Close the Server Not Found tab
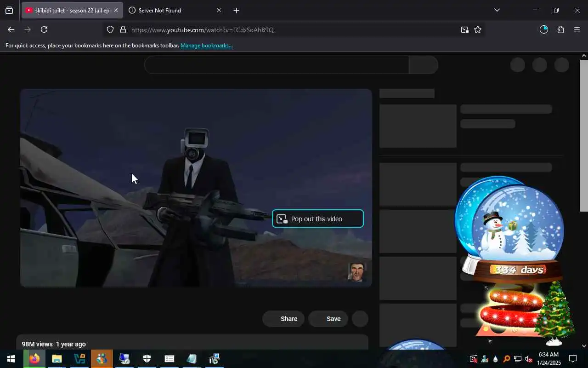 click(x=219, y=10)
